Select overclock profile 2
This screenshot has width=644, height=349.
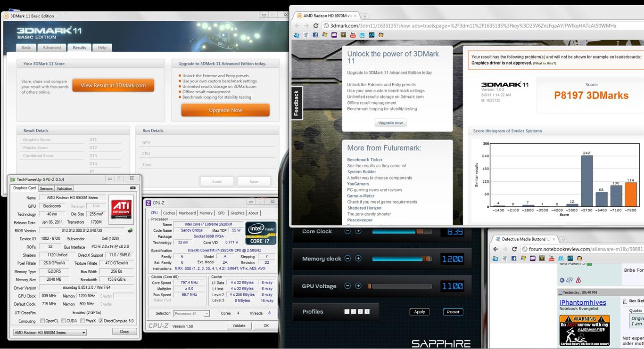(354, 312)
